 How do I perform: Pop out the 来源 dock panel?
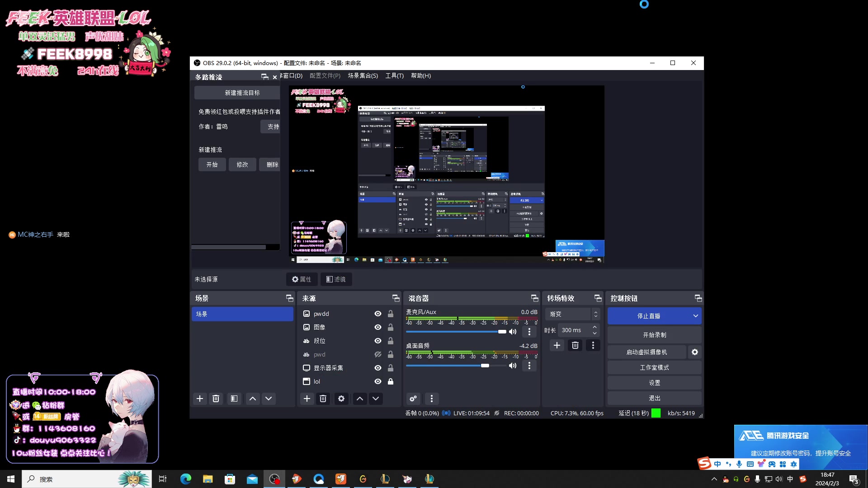coord(396,298)
